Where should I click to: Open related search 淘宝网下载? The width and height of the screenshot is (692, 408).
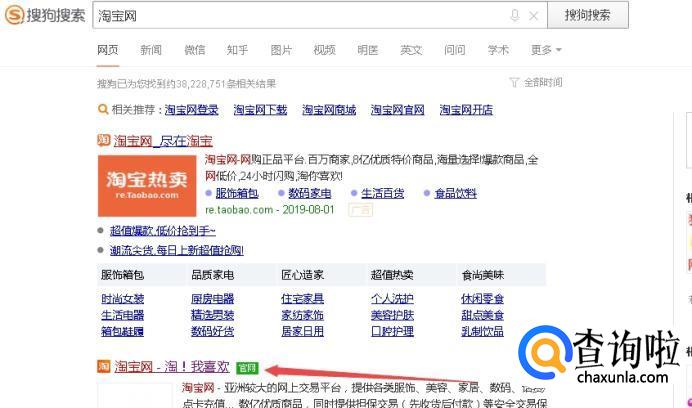pyautogui.click(x=260, y=110)
